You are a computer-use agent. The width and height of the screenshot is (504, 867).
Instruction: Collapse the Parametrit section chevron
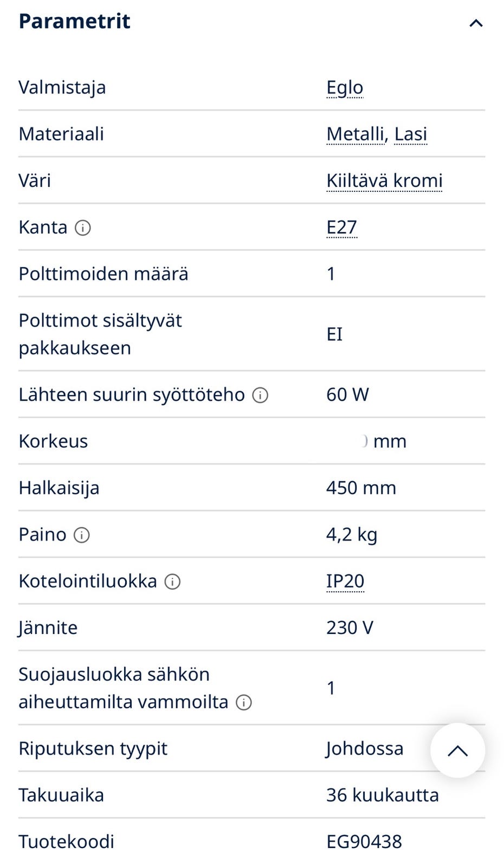point(476,23)
